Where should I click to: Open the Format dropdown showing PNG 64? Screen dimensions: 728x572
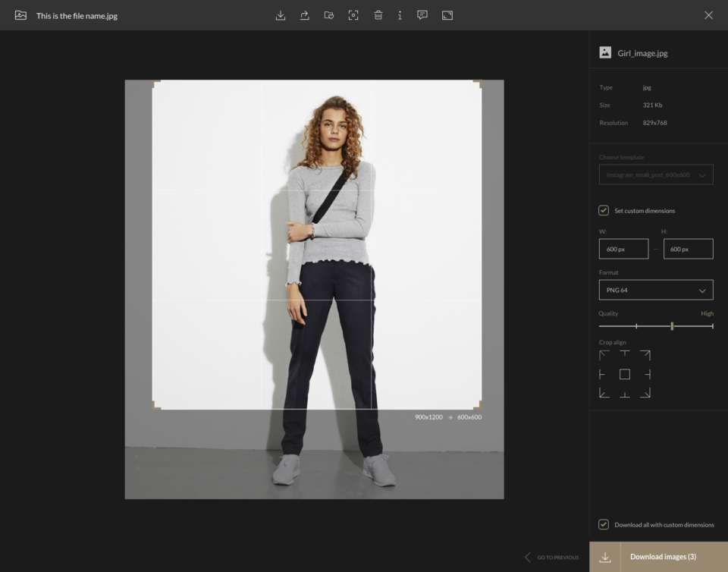tap(656, 290)
